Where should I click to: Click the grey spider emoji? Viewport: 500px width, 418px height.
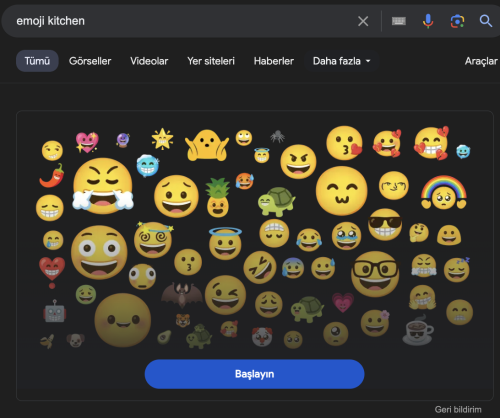(x=277, y=136)
